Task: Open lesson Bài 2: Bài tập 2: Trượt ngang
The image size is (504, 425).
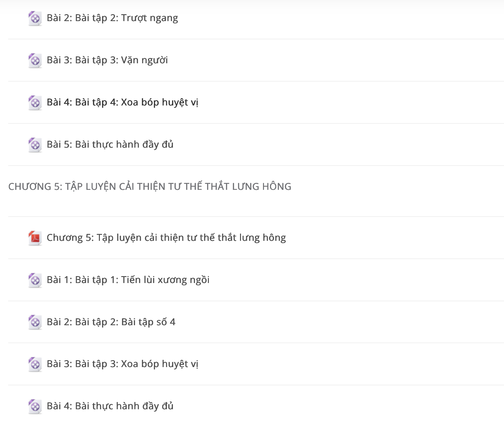Action: [x=112, y=18]
